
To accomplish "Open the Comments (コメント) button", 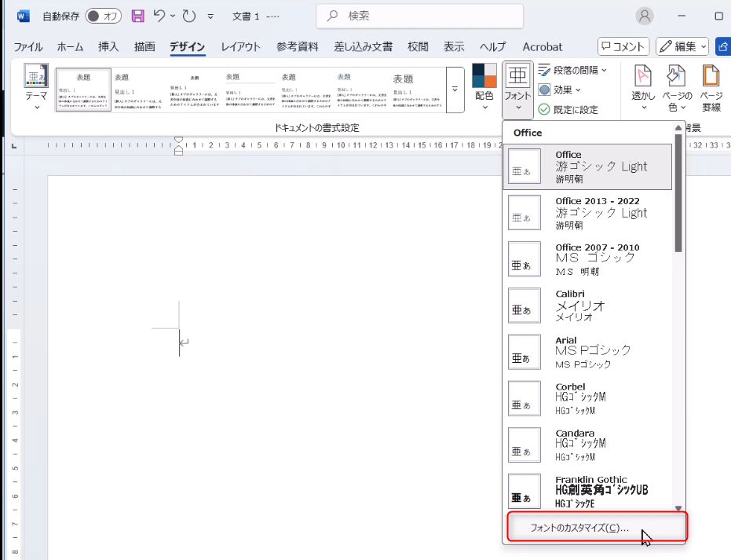I will [x=623, y=46].
